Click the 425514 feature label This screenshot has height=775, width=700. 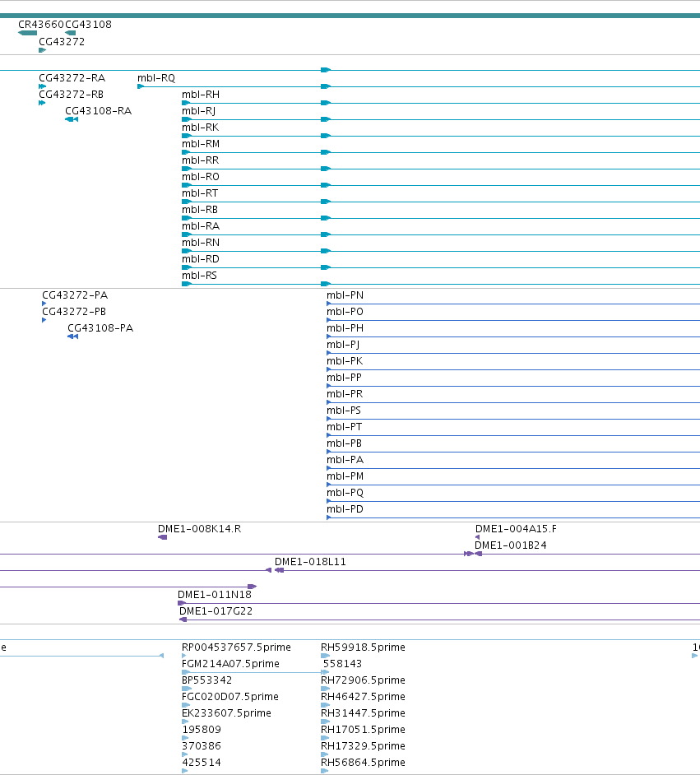[202, 763]
